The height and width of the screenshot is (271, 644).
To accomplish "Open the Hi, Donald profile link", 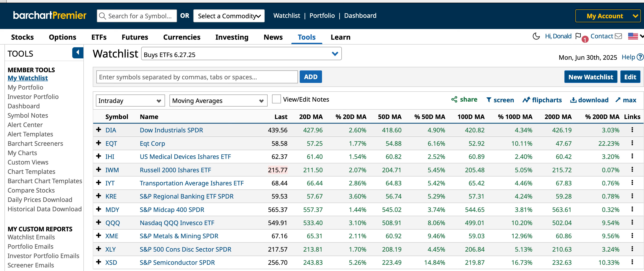I will click(558, 37).
